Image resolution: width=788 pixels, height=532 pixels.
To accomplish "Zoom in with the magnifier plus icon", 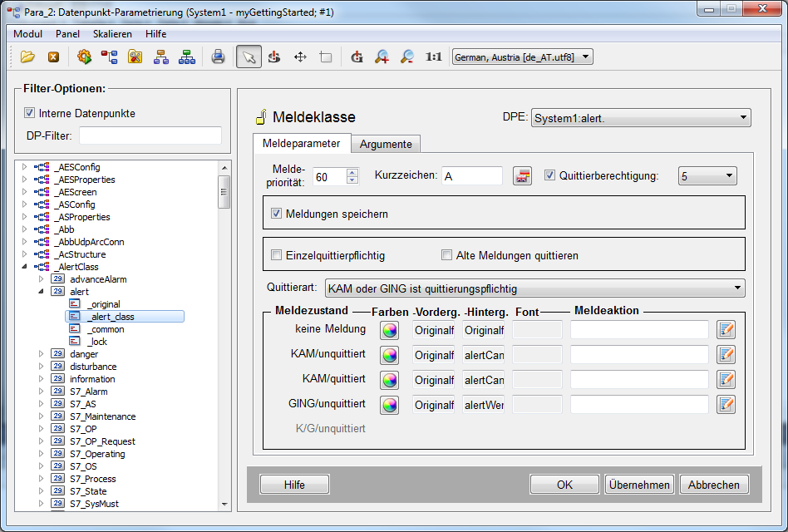I will pyautogui.click(x=382, y=57).
